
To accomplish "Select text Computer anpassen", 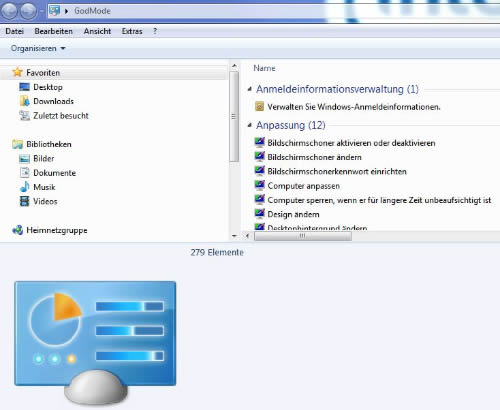I will click(x=303, y=186).
